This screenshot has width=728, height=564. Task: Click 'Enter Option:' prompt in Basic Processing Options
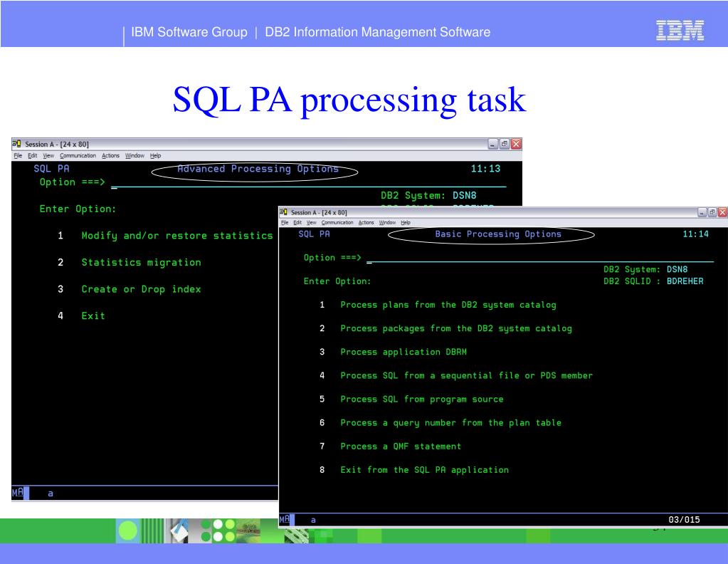[x=337, y=281]
